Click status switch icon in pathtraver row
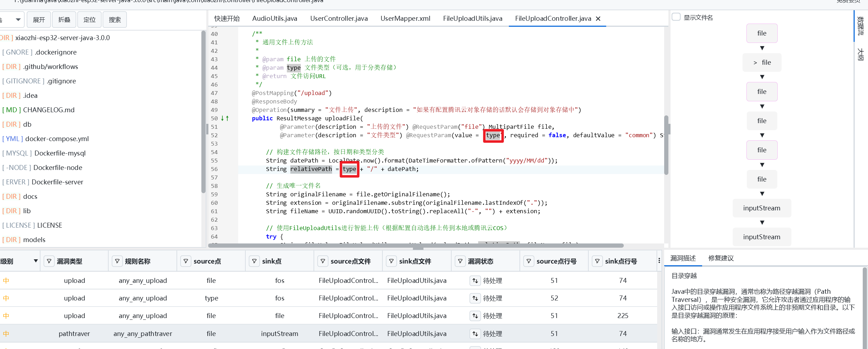The height and width of the screenshot is (349, 868). pyautogui.click(x=475, y=334)
